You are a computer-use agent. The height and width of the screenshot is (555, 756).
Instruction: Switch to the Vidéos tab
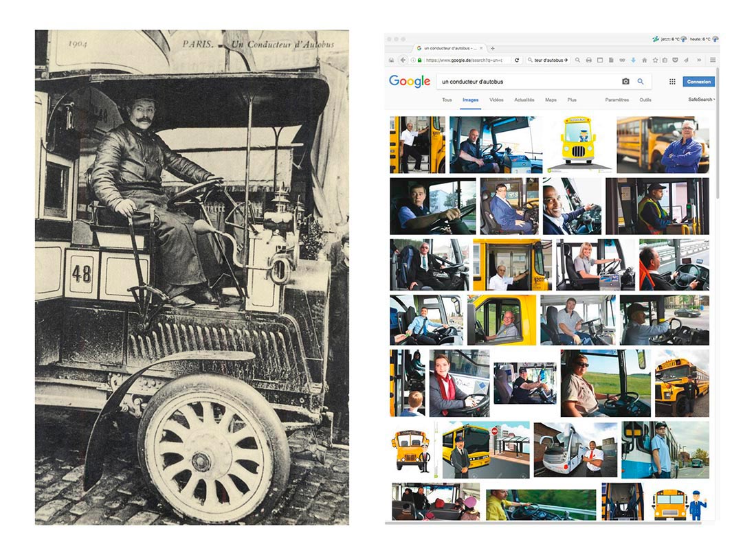496,100
